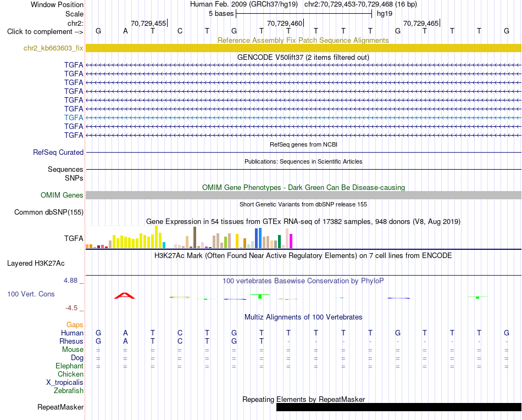This screenshot has width=522, height=420.
Task: Open the chr2_kb663603_fix track label
Action: 53,48
